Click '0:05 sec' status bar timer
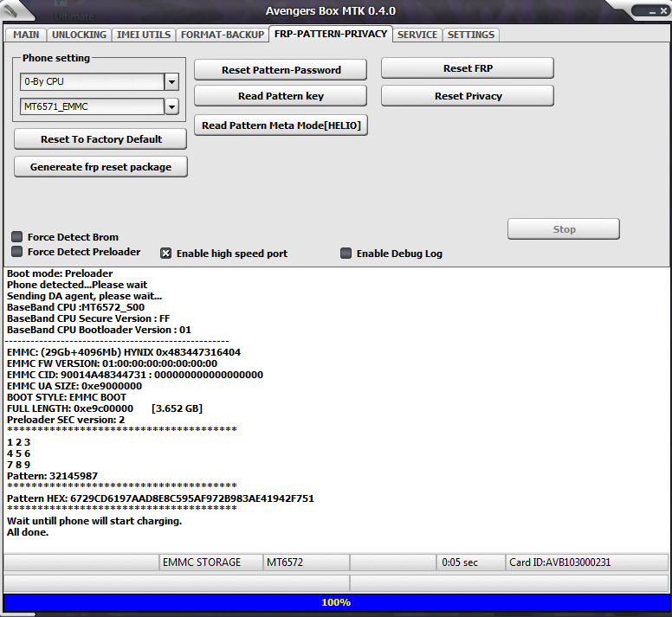672x617 pixels. tap(470, 562)
